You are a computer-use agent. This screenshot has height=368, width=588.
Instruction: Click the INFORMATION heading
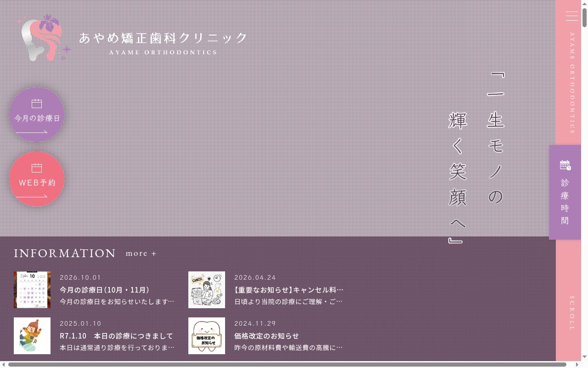coord(65,253)
